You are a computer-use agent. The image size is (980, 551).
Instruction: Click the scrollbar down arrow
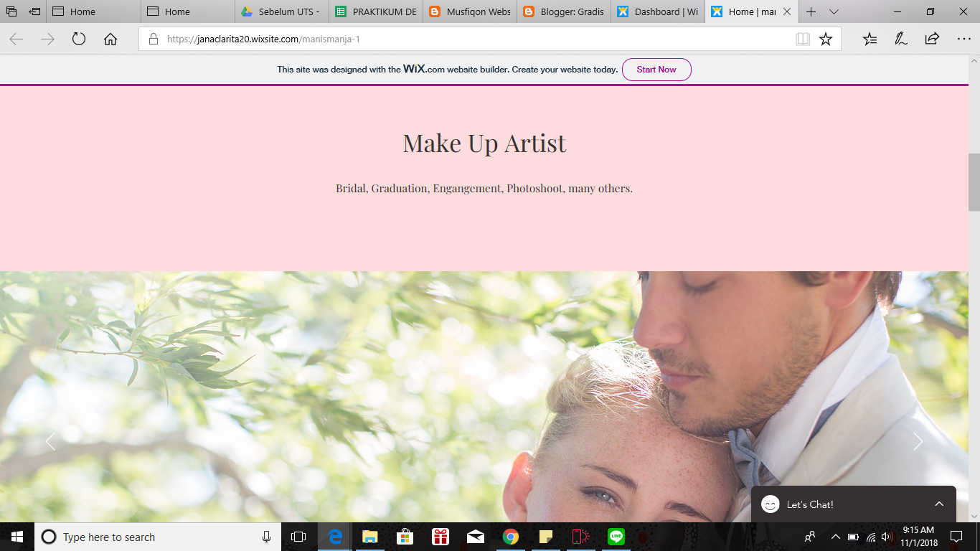click(974, 516)
